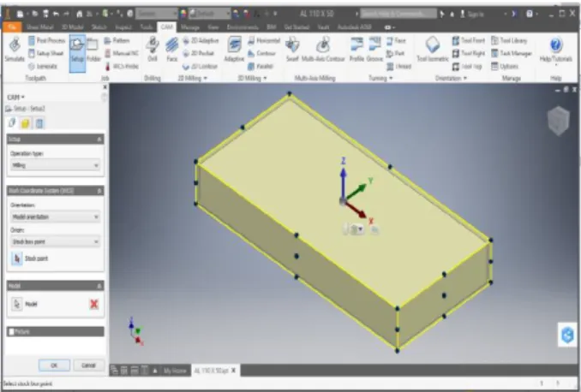581x392 pixels.
Task: Select the 2D Contour operation
Action: pos(200,66)
